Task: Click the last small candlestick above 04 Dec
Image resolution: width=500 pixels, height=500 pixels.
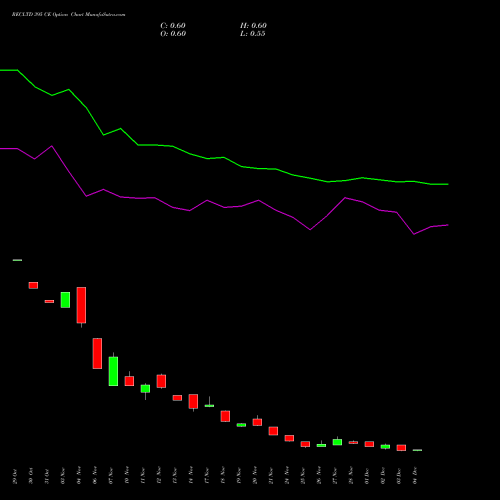Action: (x=417, y=450)
